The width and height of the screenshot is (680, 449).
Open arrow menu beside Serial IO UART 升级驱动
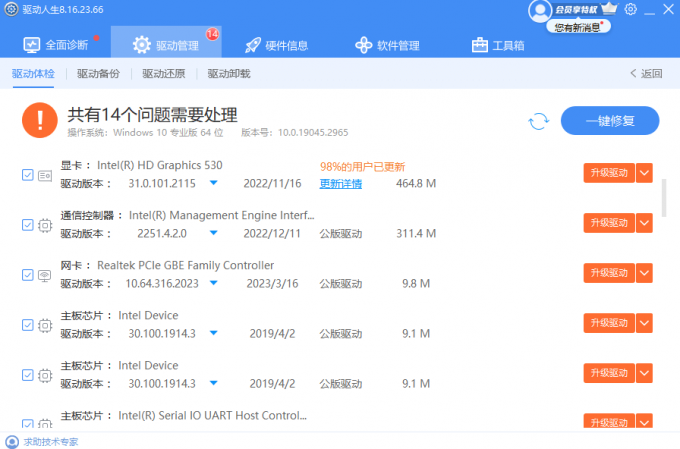644,421
